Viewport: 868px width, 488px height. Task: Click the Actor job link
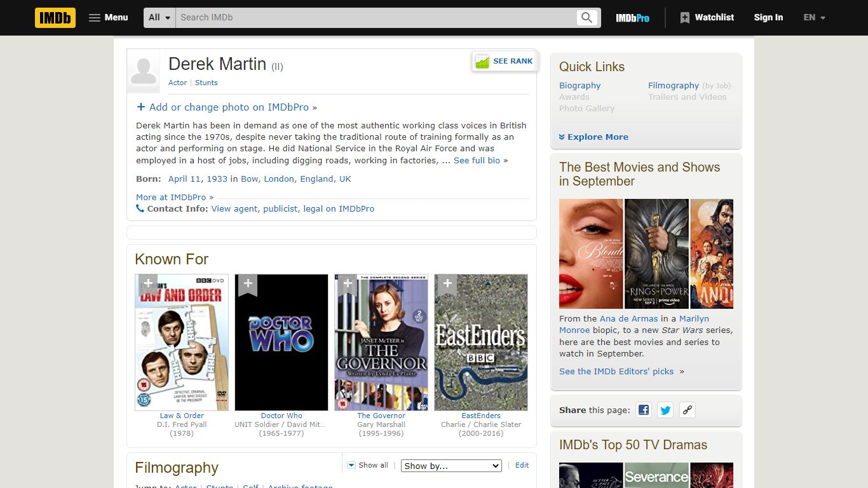point(177,83)
